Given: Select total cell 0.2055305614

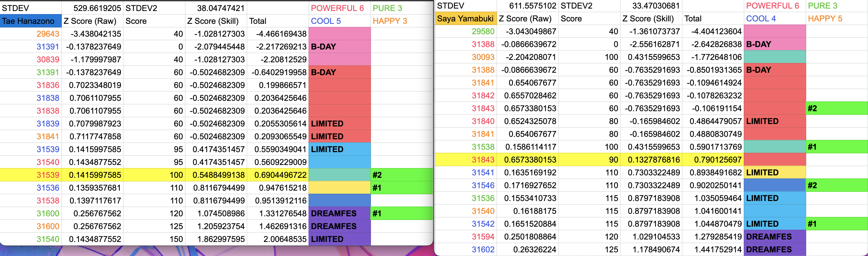Looking at the screenshot, I should (x=278, y=123).
